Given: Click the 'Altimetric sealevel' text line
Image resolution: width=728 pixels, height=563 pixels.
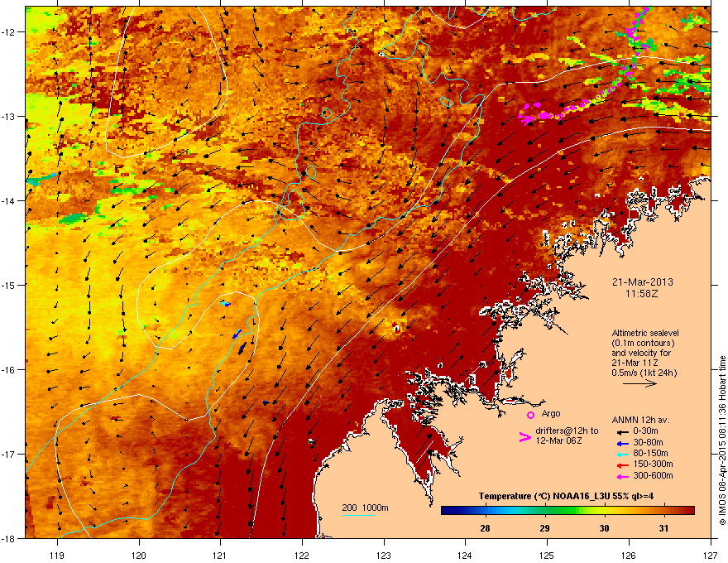Looking at the screenshot, I should coord(645,333).
